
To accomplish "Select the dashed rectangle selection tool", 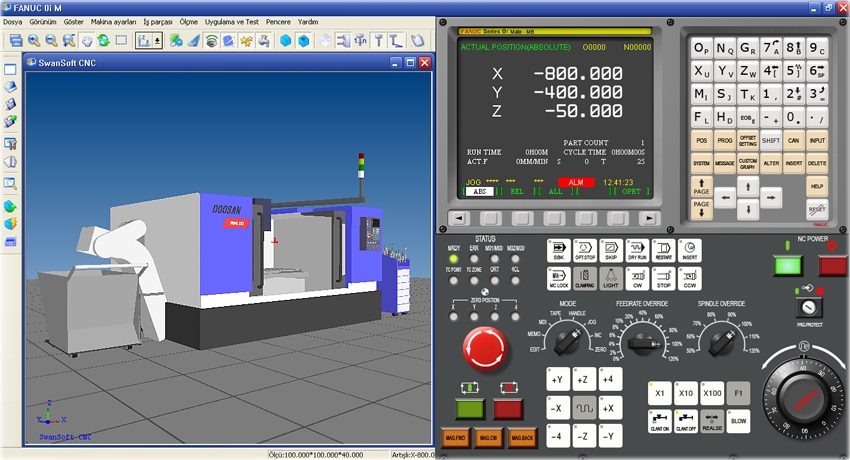I will (x=121, y=41).
